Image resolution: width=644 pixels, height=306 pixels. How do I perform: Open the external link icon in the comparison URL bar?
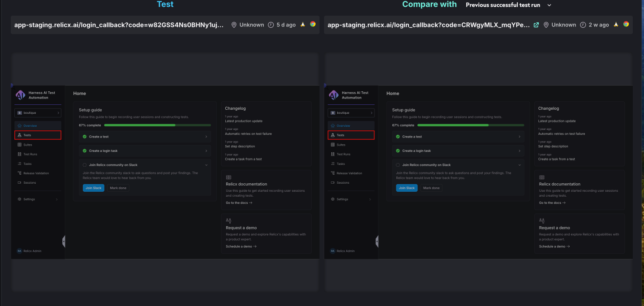536,25
